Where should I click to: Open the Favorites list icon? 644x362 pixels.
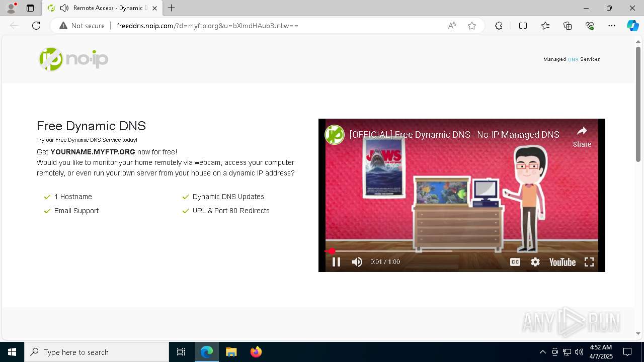coord(545,26)
